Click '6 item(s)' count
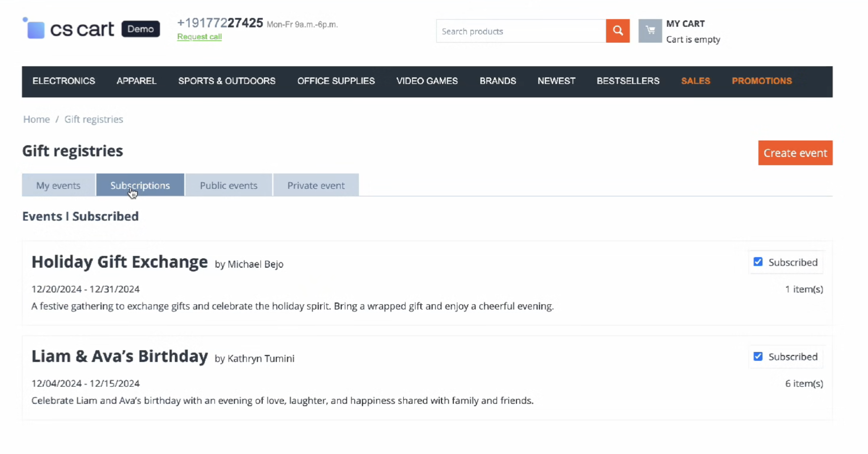This screenshot has height=454, width=868. (804, 383)
